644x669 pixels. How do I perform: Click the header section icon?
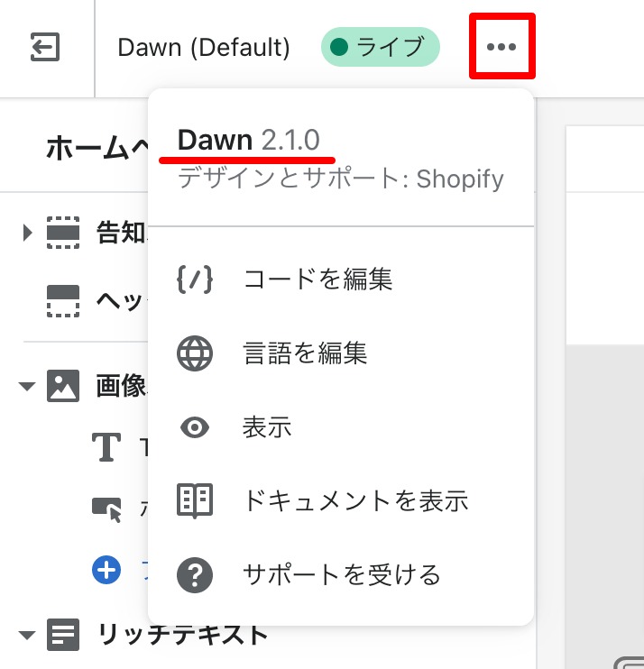pos(63,301)
